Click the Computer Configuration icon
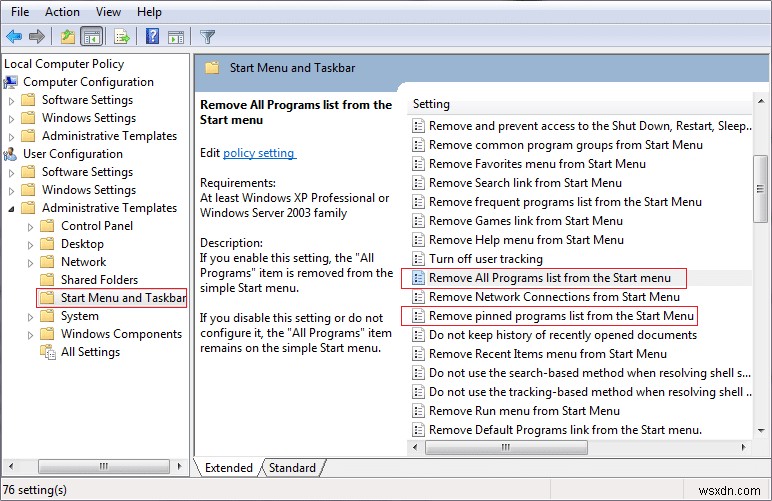Viewport: 772px width, 501px height. [10, 82]
